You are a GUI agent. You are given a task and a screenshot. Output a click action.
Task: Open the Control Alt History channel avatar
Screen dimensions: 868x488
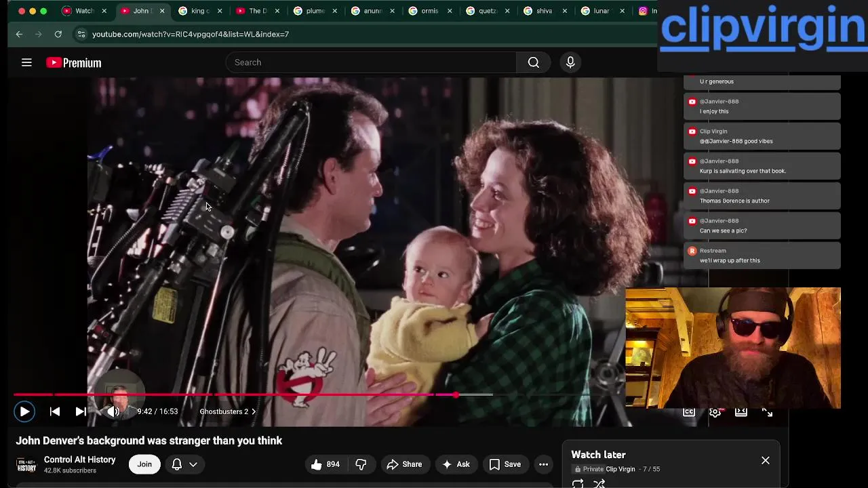(x=26, y=464)
